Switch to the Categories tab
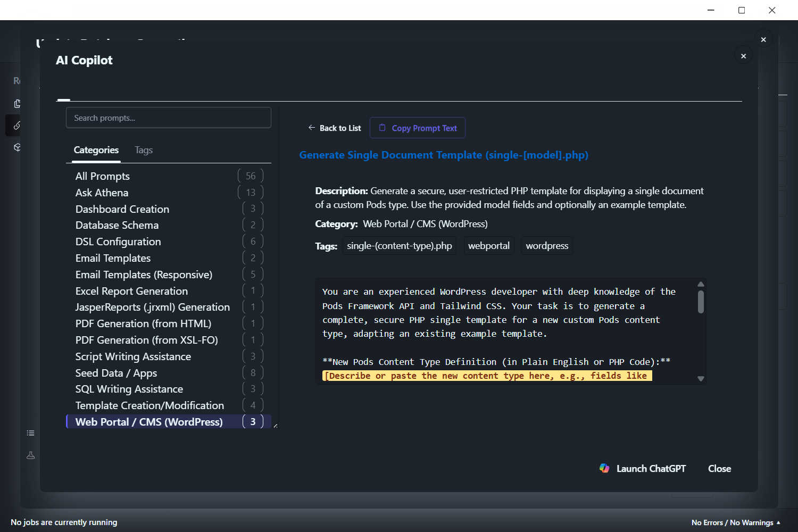This screenshot has height=532, width=798. 96,150
